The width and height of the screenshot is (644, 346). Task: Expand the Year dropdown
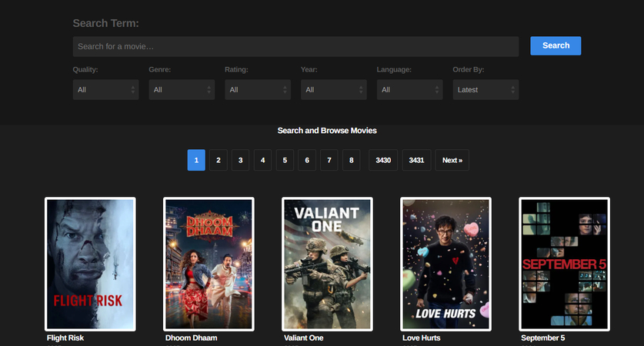click(x=334, y=89)
